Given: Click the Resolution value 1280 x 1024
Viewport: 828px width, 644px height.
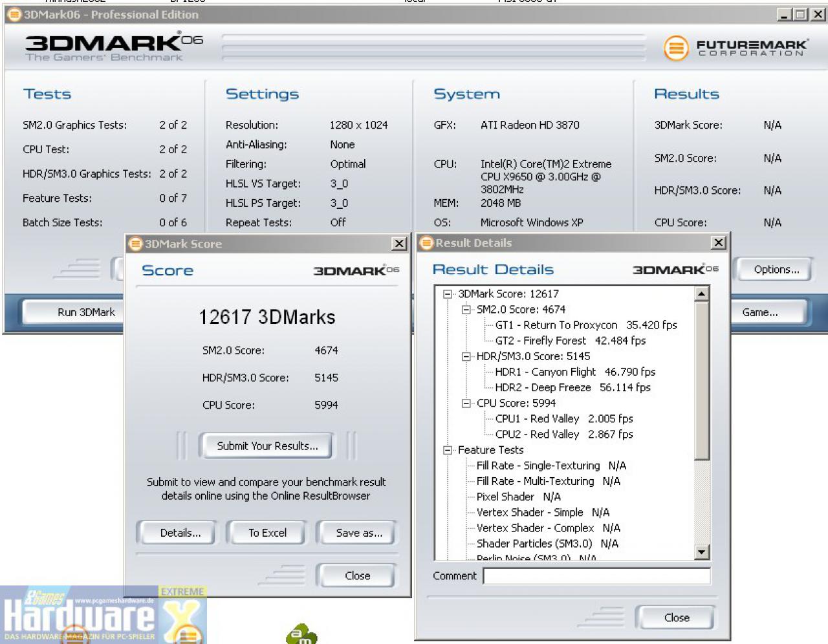Looking at the screenshot, I should point(358,125).
